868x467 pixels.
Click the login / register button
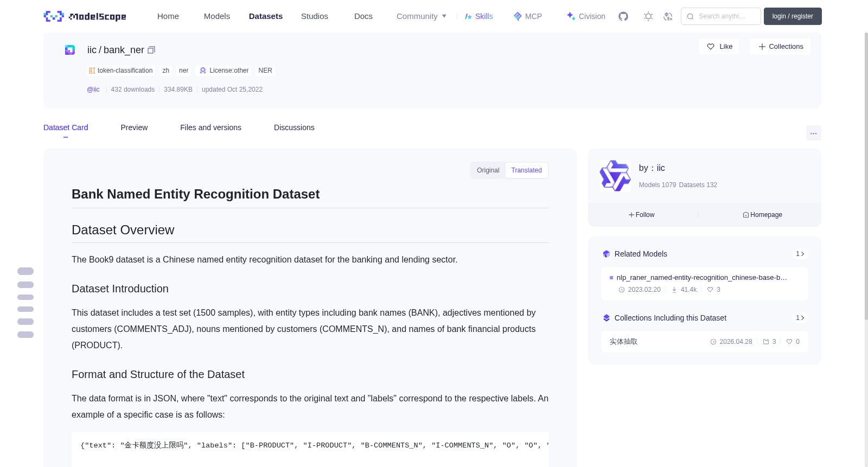pyautogui.click(x=793, y=16)
